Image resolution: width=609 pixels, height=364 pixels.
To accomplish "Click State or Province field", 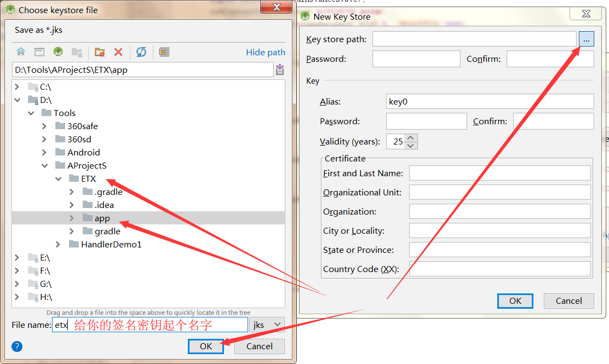I will coord(500,250).
